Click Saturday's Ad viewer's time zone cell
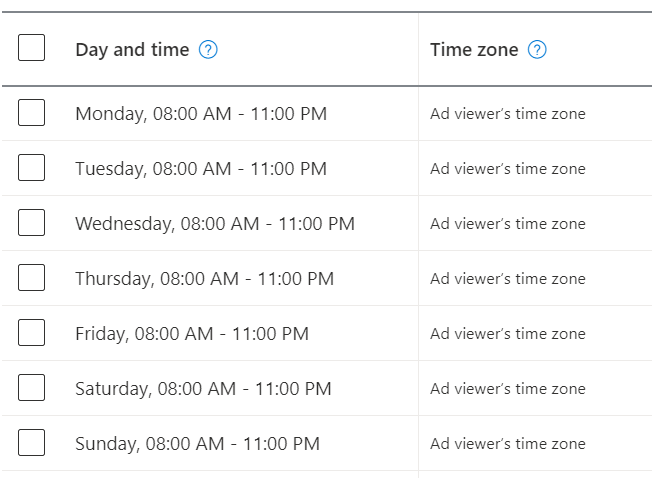The height and width of the screenshot is (478, 652). point(508,389)
